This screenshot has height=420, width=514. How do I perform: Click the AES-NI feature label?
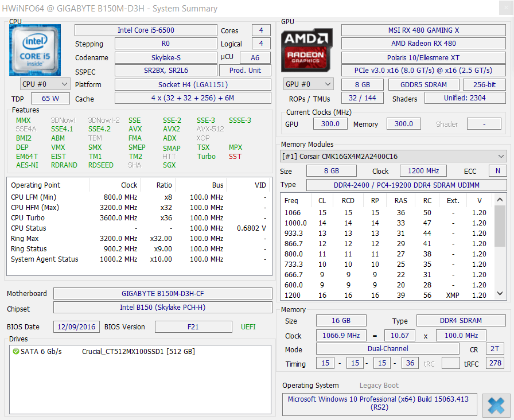click(x=27, y=165)
